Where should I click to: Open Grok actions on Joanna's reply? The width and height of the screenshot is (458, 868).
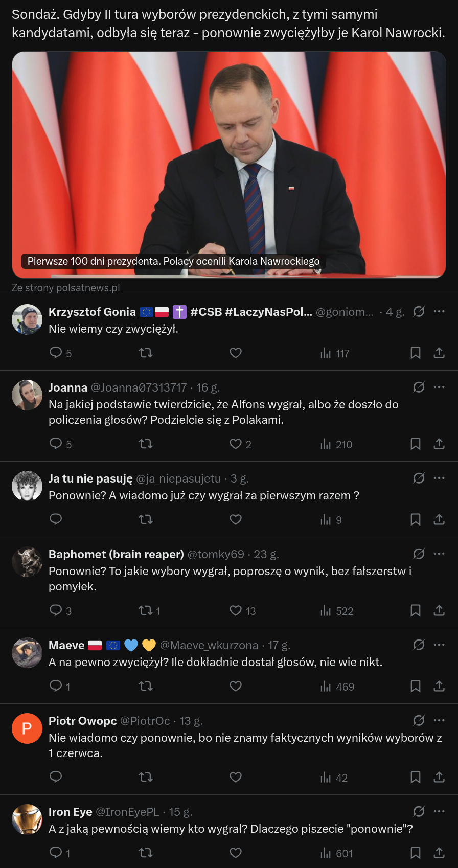(x=419, y=387)
